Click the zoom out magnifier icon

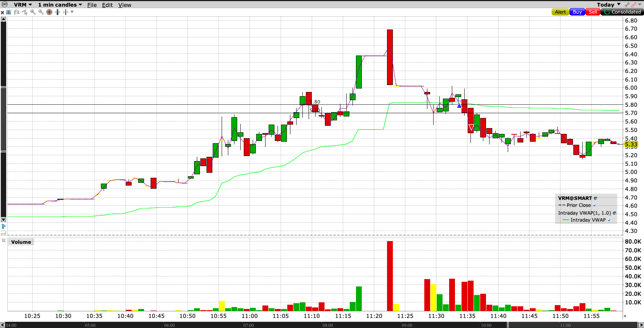coord(41,12)
